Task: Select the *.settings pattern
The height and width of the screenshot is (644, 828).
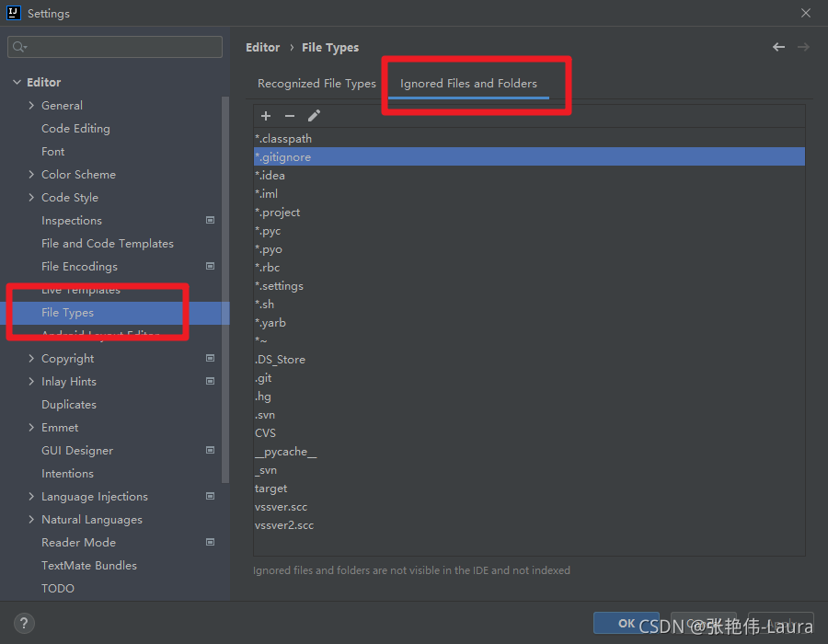Action: [x=529, y=285]
